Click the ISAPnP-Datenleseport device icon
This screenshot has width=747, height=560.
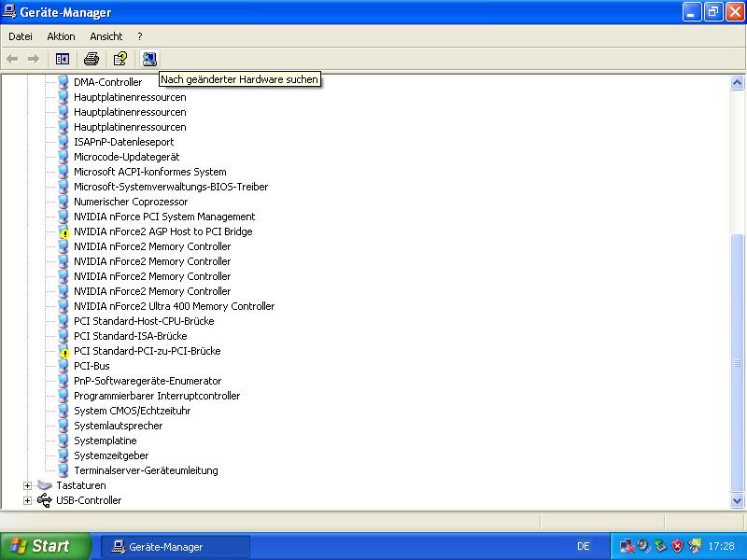(x=63, y=142)
